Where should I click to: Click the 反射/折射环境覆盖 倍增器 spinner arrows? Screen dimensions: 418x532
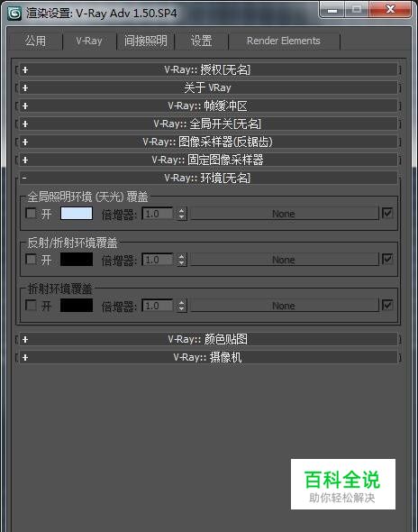182,260
